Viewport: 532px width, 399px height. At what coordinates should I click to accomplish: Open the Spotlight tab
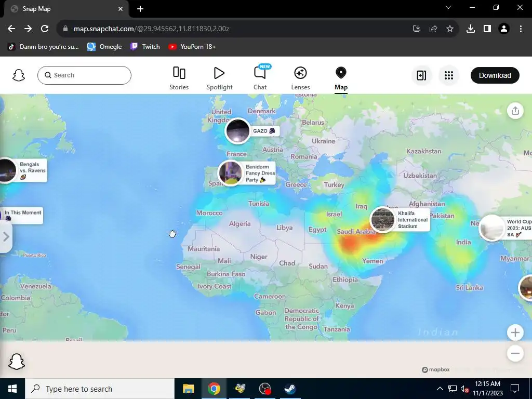(220, 78)
